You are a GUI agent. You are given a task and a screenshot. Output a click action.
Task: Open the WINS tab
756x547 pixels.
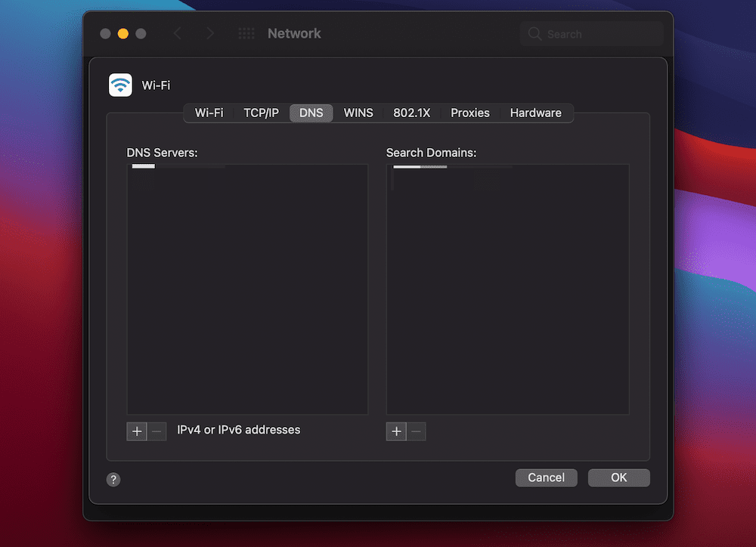[x=358, y=113]
